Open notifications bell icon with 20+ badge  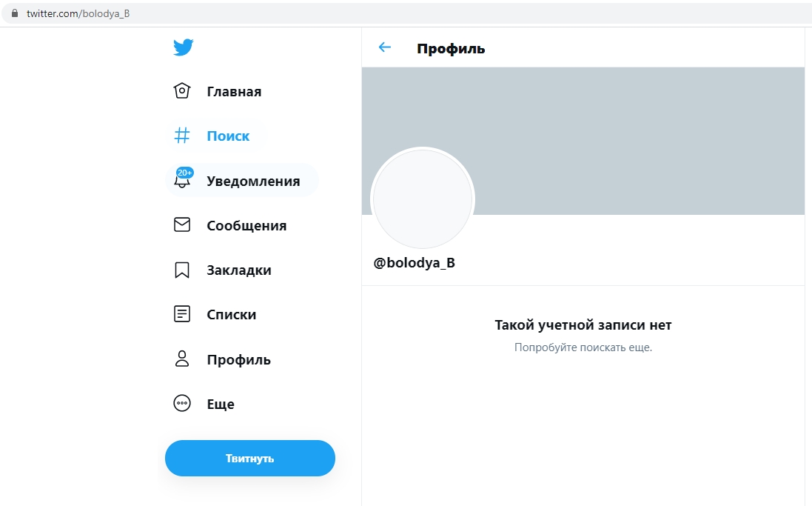point(182,180)
